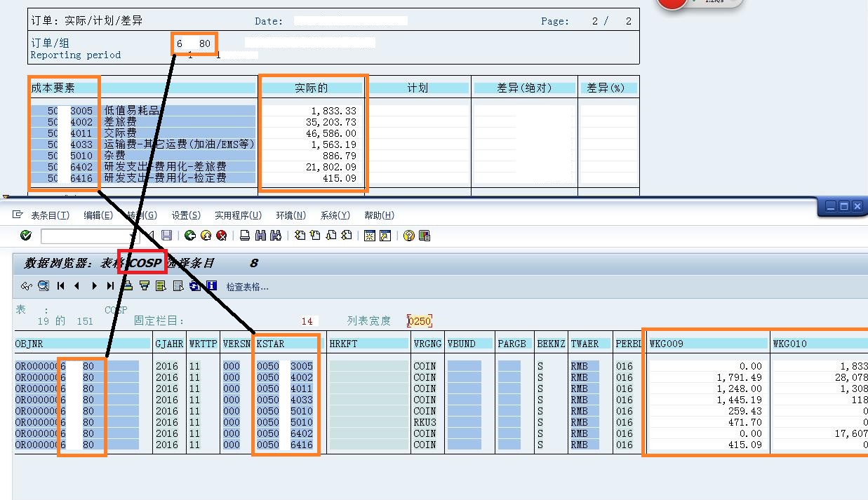Click the 实际的 column heading in report
The height and width of the screenshot is (500, 868).
pos(312,88)
